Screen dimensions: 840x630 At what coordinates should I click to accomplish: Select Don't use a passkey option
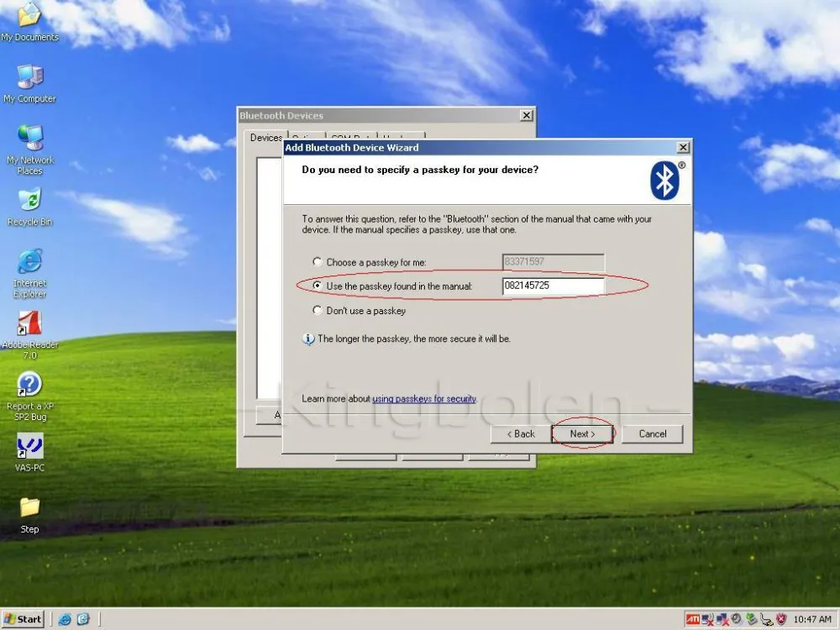tap(318, 310)
